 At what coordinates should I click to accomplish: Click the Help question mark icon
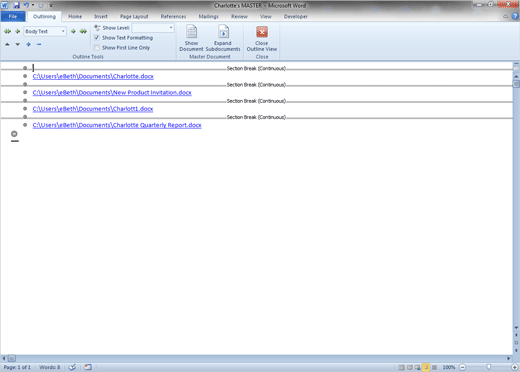click(515, 16)
